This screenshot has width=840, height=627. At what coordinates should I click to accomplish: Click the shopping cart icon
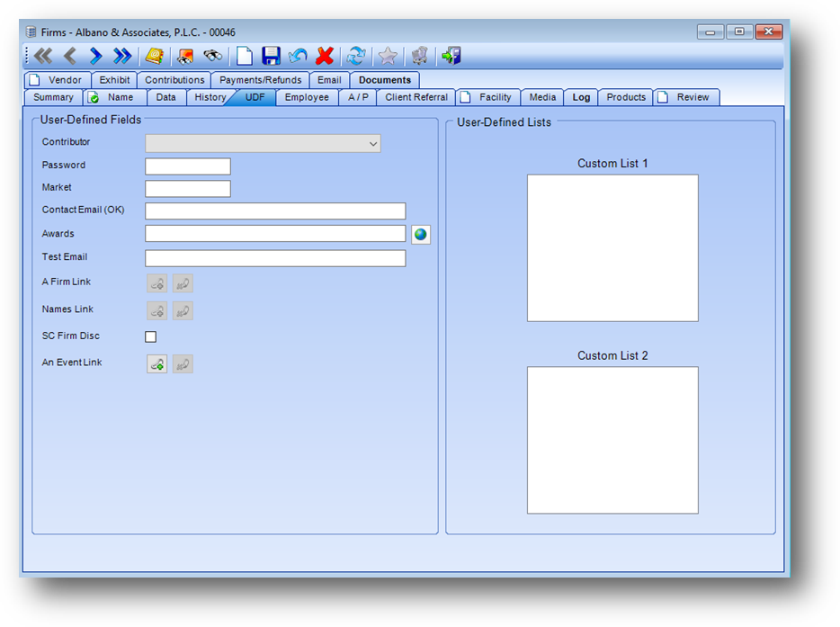(419, 56)
